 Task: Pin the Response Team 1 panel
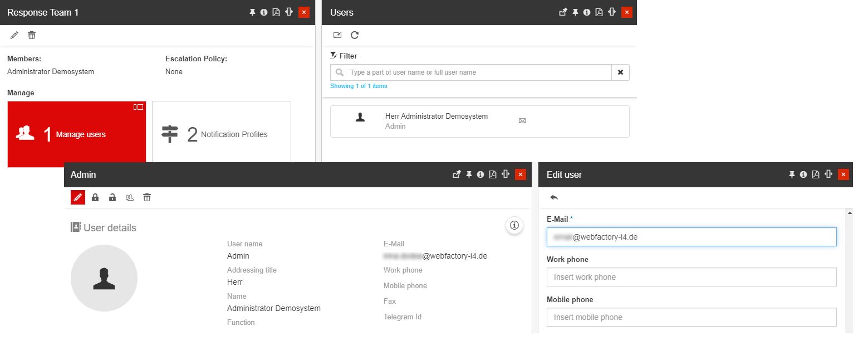252,12
